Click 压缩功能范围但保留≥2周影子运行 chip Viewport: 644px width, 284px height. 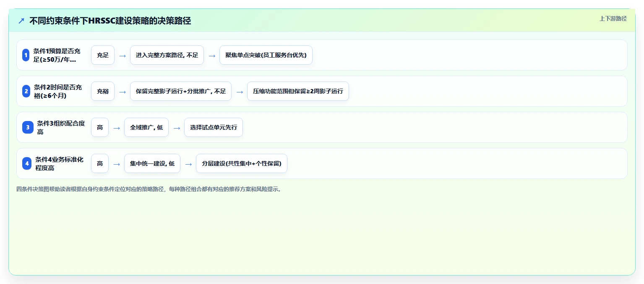coord(298,91)
